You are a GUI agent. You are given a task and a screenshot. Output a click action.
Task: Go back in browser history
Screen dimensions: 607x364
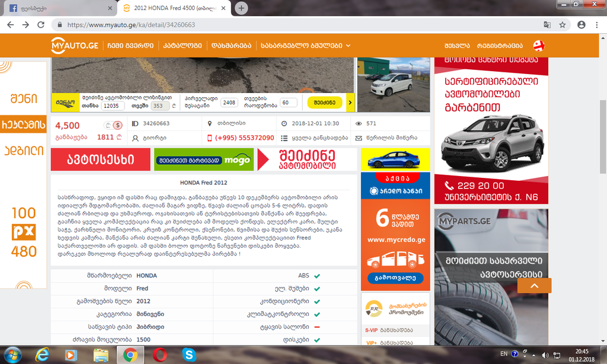tap(11, 25)
